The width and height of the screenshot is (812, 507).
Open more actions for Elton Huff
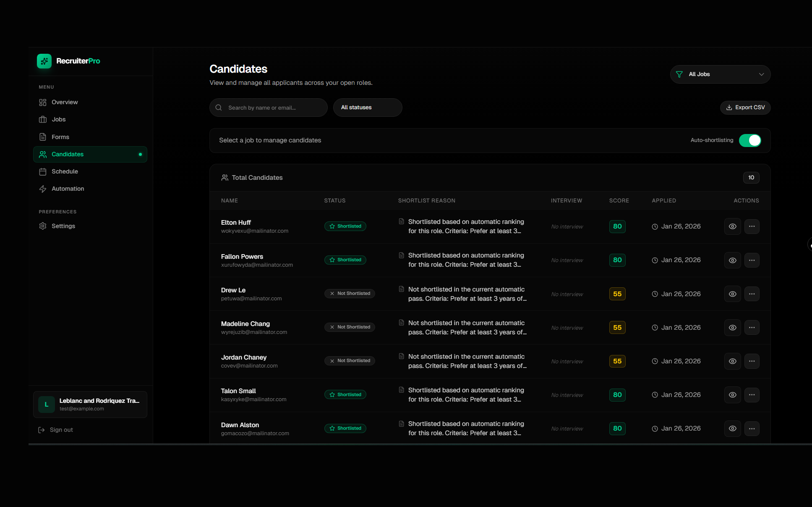[x=752, y=226]
